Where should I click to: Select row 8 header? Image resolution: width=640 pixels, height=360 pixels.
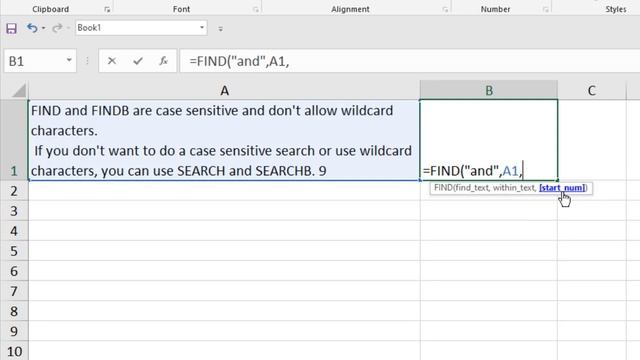(14, 311)
